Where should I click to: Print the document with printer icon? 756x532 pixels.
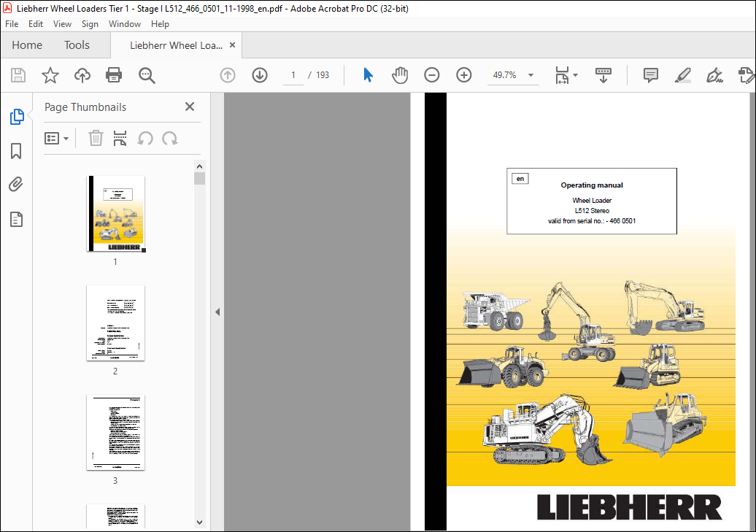[x=114, y=75]
